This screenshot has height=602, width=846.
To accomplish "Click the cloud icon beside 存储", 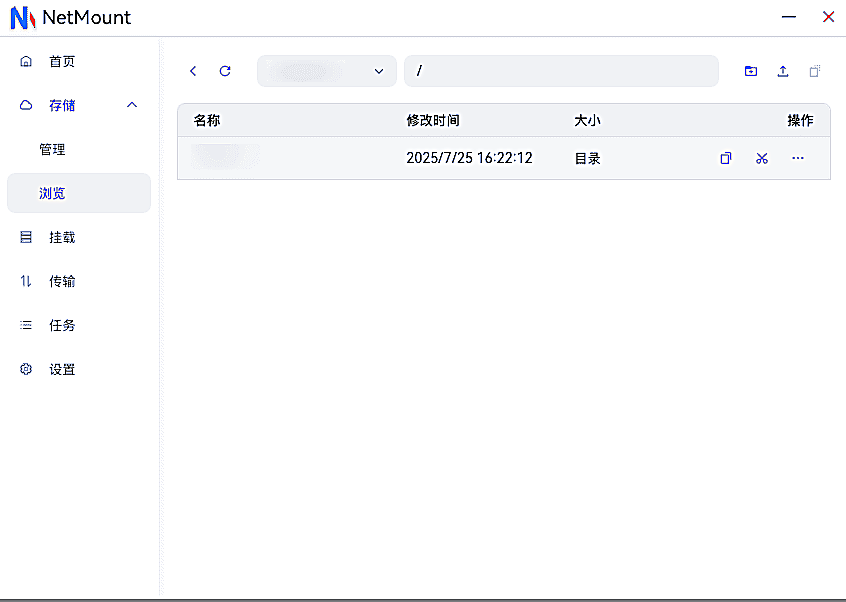I will (26, 105).
